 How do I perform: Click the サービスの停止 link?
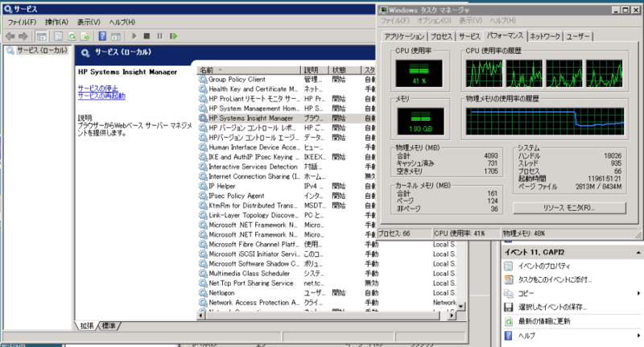98,89
